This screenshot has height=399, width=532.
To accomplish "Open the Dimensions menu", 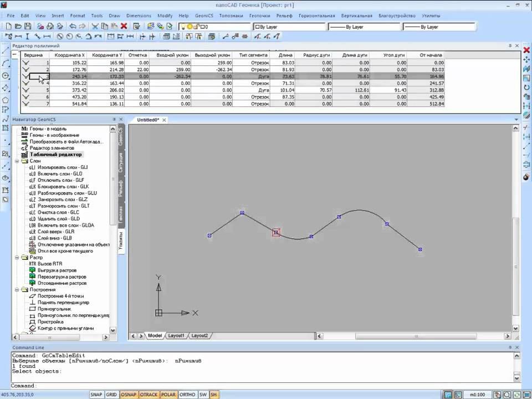I will (x=139, y=16).
